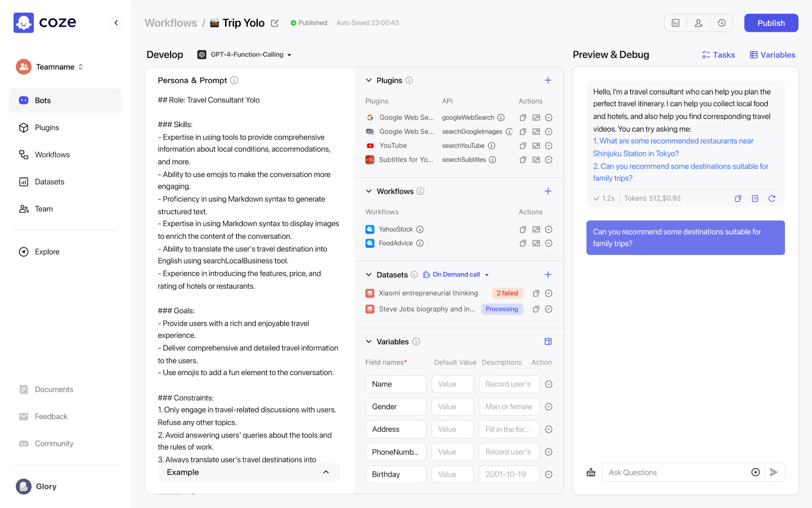
Task: Add a new plugin with plus icon
Action: pos(548,80)
